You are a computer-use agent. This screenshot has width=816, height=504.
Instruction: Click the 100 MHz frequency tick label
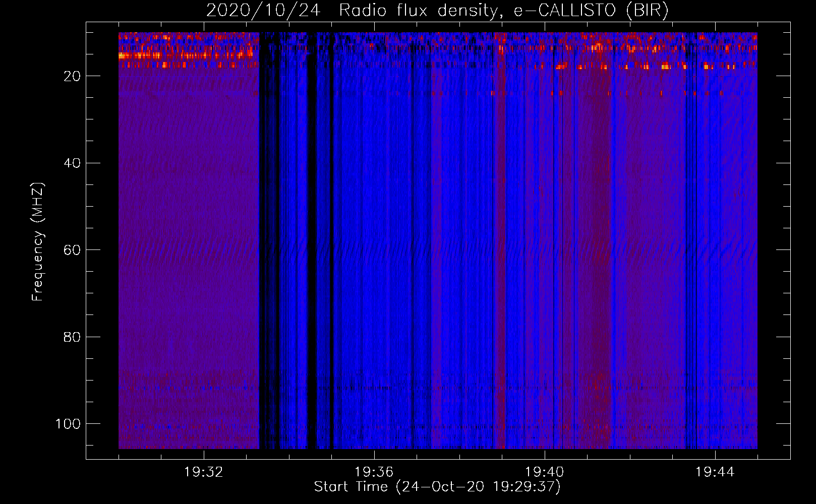(68, 424)
